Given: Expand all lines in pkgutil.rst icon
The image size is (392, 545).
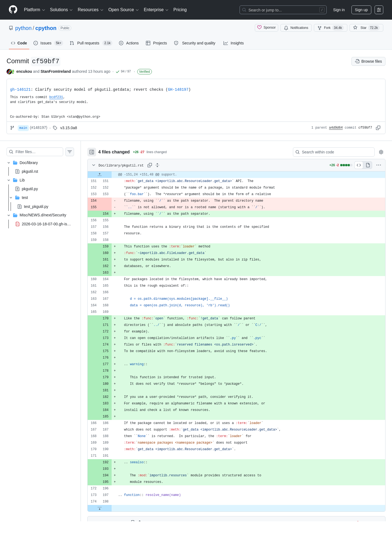Looking at the screenshot, I should pos(157,165).
